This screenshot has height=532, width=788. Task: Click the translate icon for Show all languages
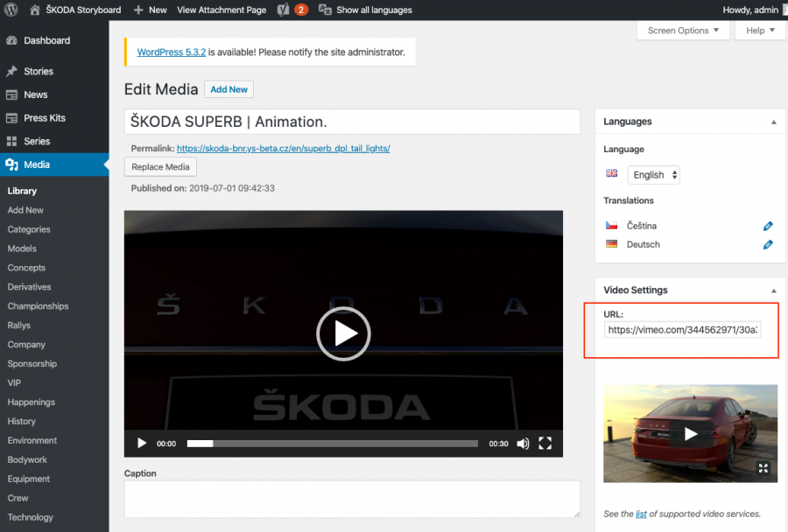(x=325, y=10)
